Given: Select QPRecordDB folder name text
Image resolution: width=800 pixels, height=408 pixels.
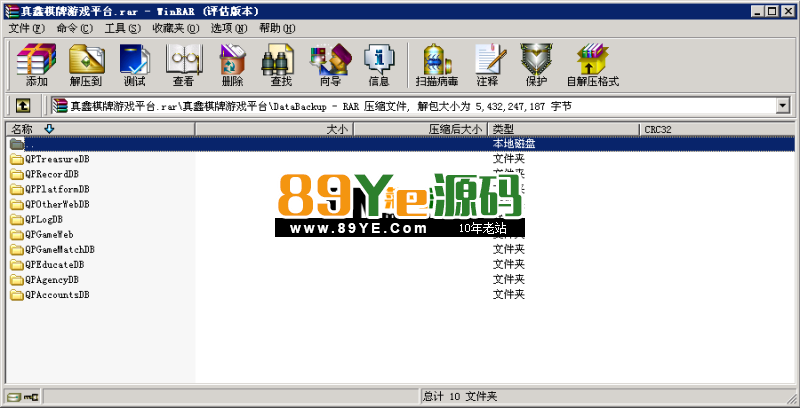Looking at the screenshot, I should (52, 174).
